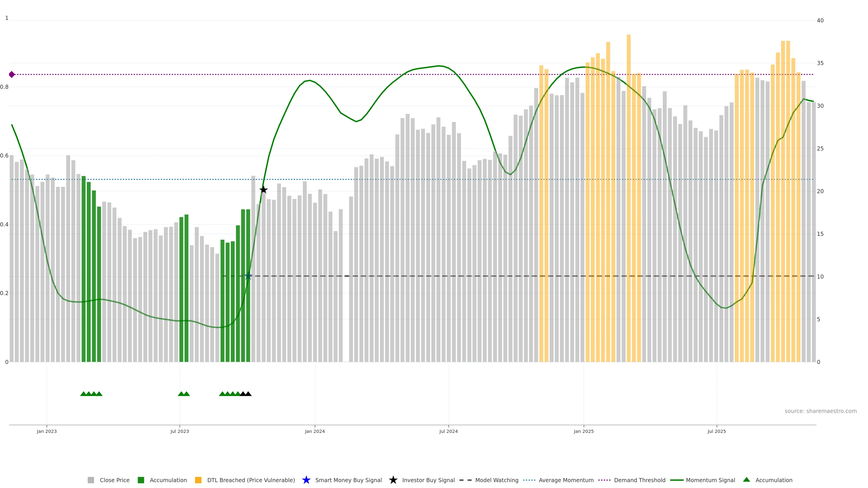Click the Jan 2024 axis label
Screen dimensions: 868x488
315,431
